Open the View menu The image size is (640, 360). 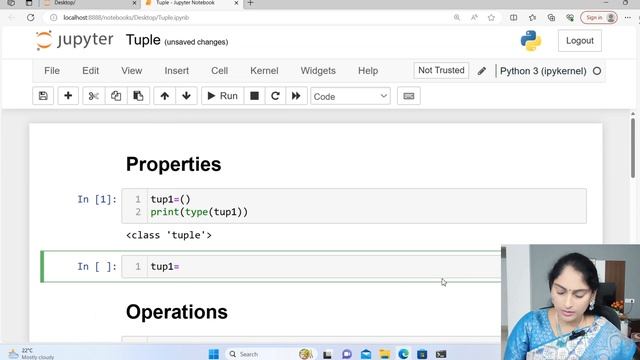click(131, 71)
